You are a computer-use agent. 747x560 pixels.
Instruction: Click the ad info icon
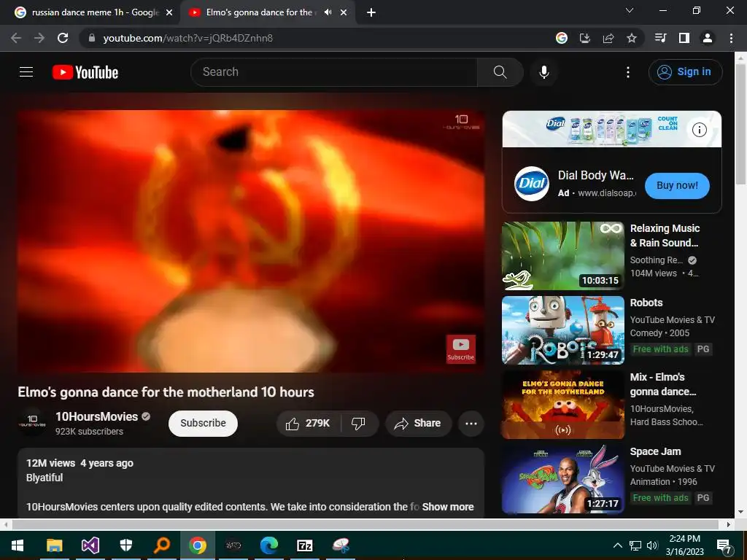(x=700, y=130)
